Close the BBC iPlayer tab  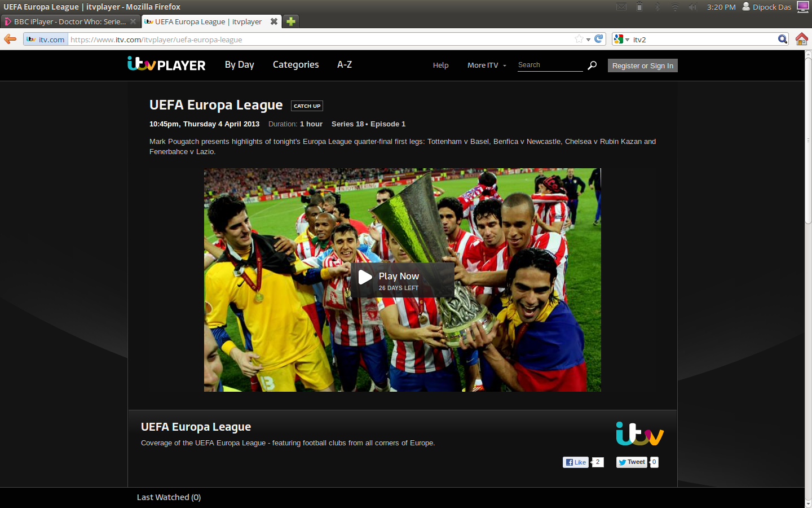(133, 21)
